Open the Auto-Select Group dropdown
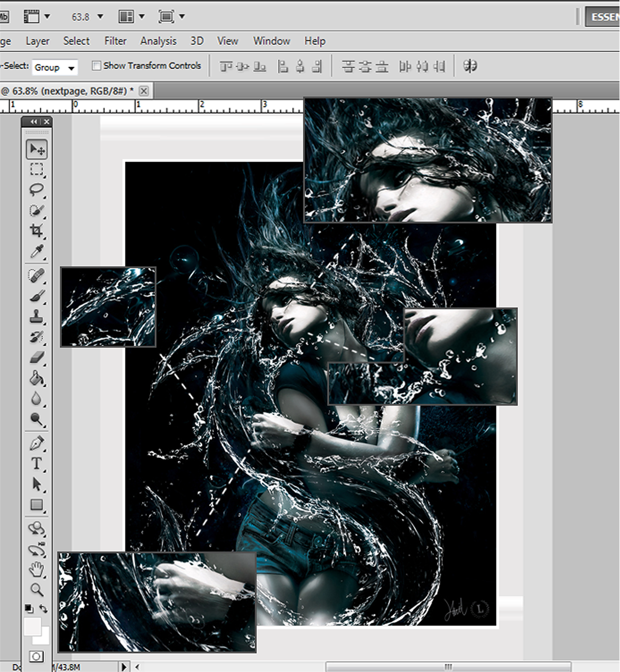 click(x=55, y=67)
